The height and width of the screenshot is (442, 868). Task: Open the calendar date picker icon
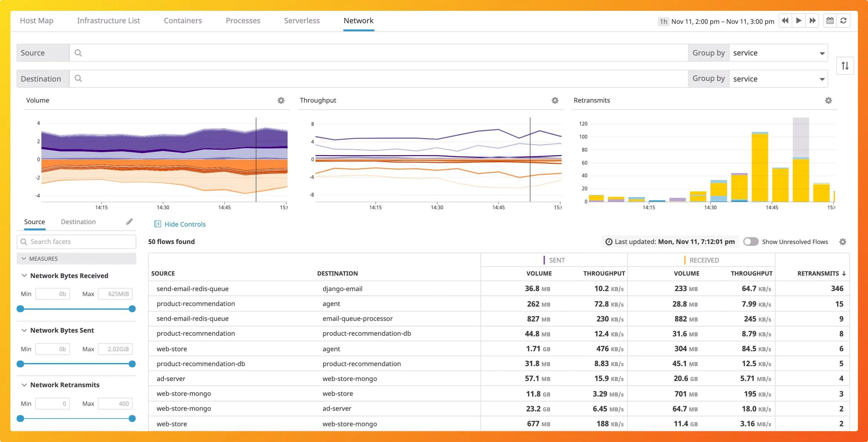click(830, 21)
